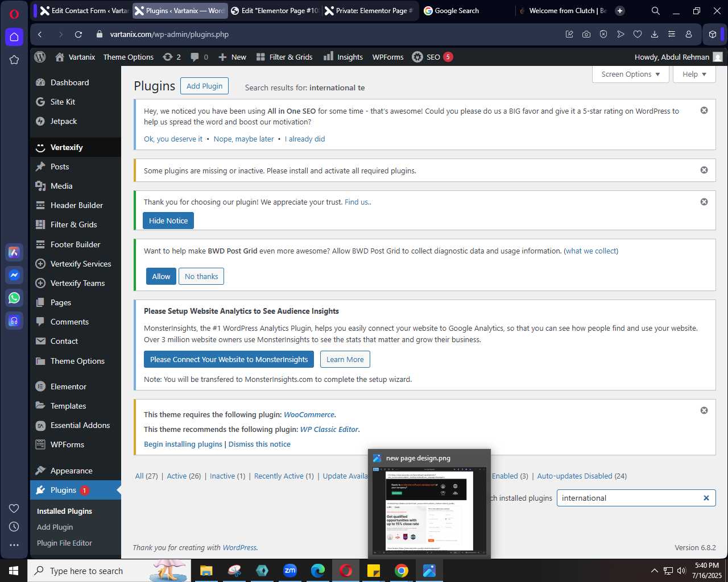Open Opera home start page icon
The height and width of the screenshot is (582, 728).
[14, 37]
